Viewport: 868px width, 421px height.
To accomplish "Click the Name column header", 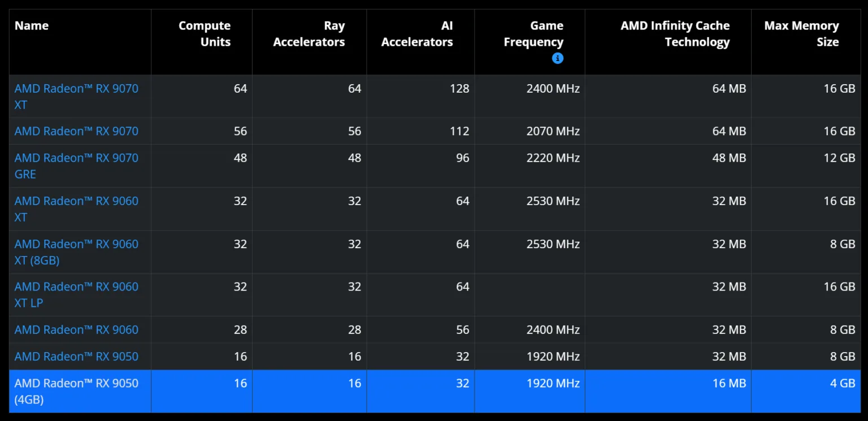I will (x=32, y=26).
